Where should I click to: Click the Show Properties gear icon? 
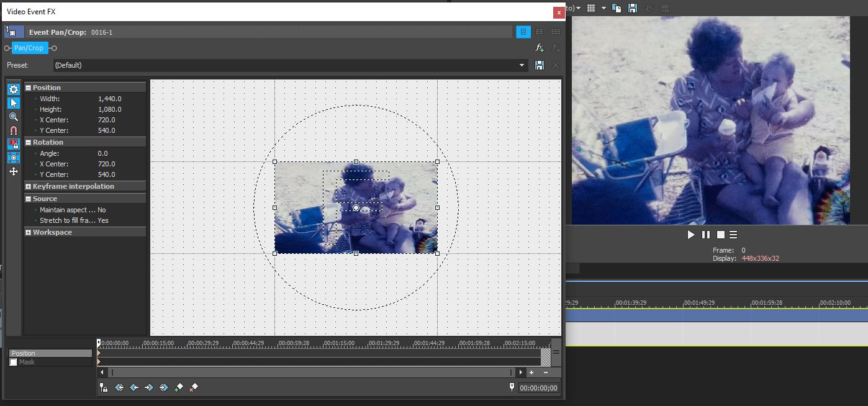pyautogui.click(x=14, y=89)
